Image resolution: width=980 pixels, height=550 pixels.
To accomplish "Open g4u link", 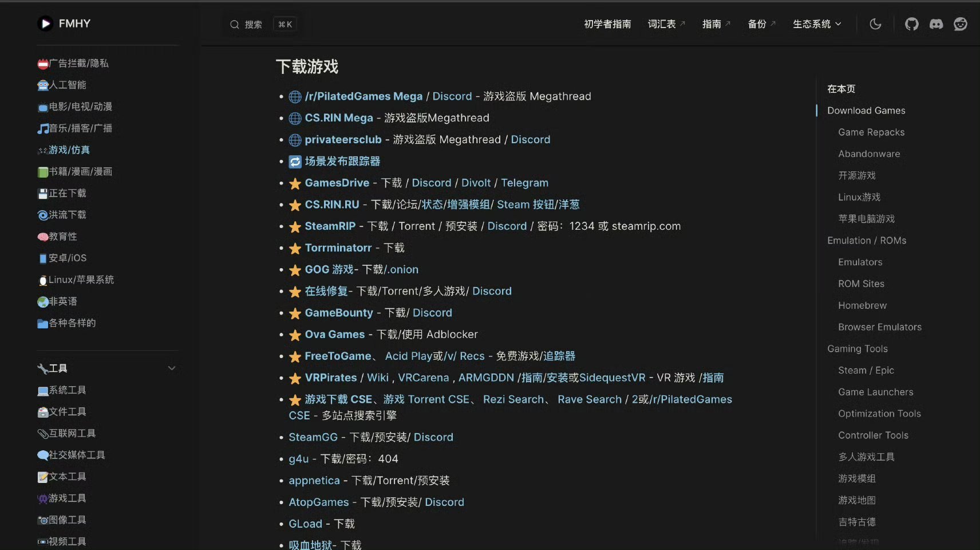I will point(298,459).
